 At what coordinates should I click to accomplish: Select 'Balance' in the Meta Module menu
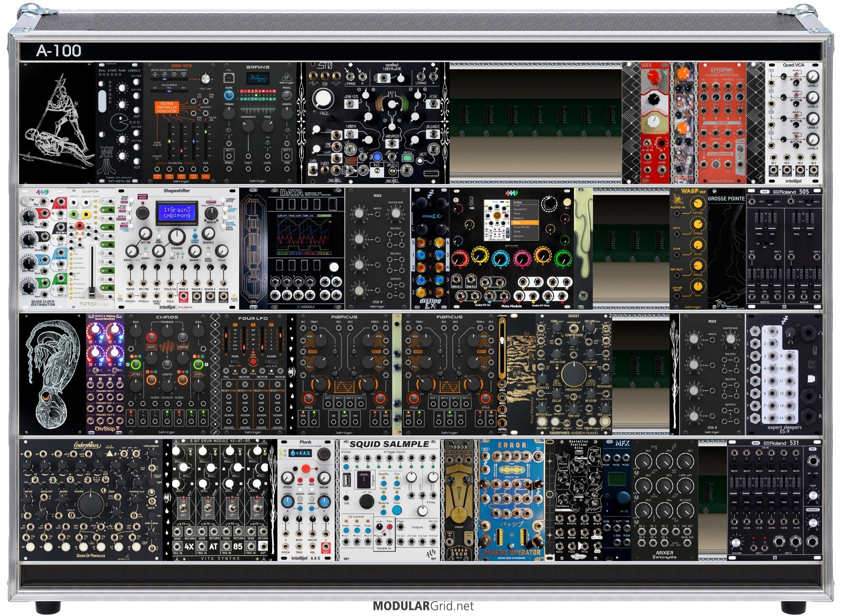[x=525, y=218]
